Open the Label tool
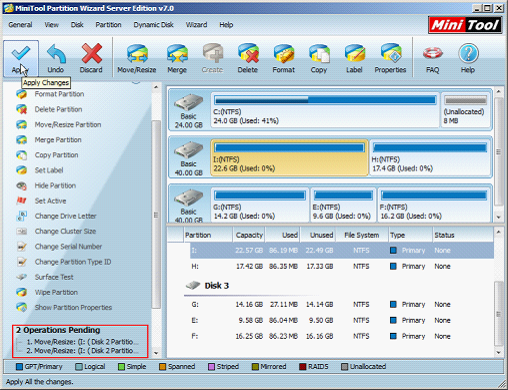Image resolution: width=508 pixels, height=390 pixels. tap(354, 58)
